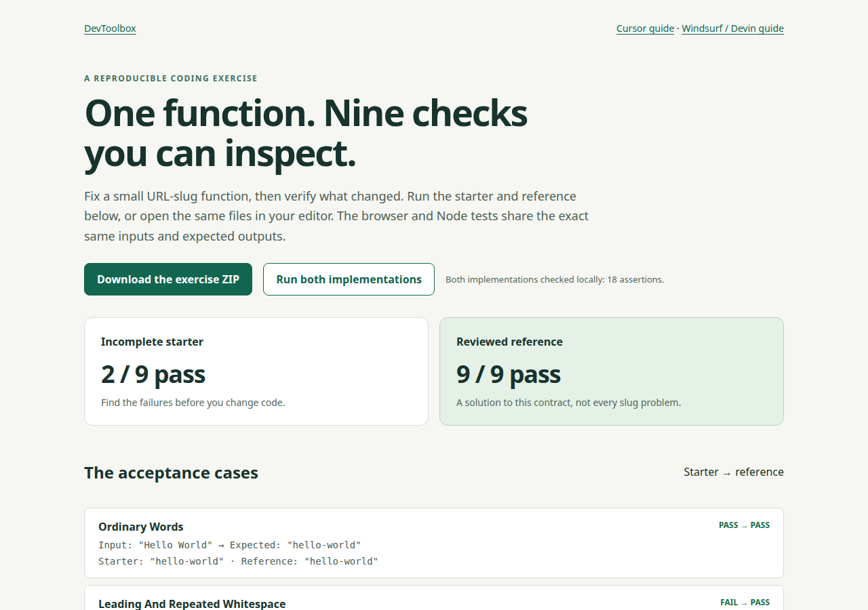Click the Leading And Repeated Whitespace title

pos(192,603)
